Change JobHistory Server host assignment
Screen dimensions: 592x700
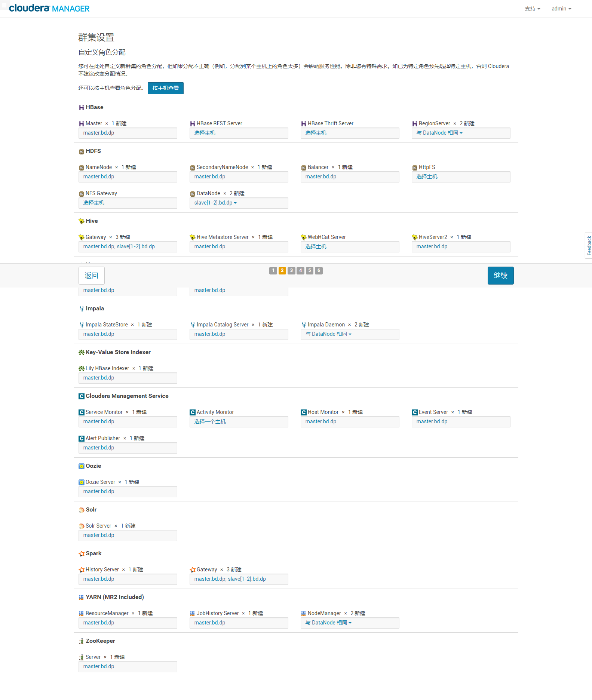239,623
